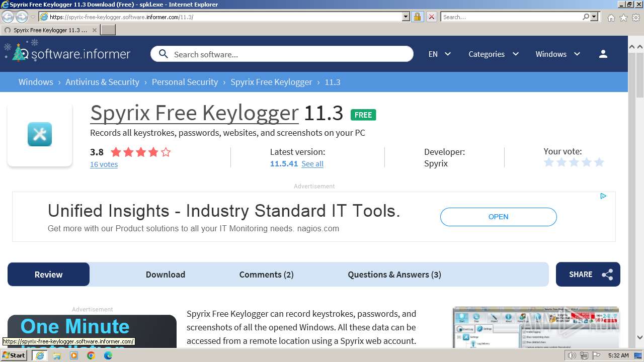
Task: Open IE favorites star icon
Action: [623, 18]
